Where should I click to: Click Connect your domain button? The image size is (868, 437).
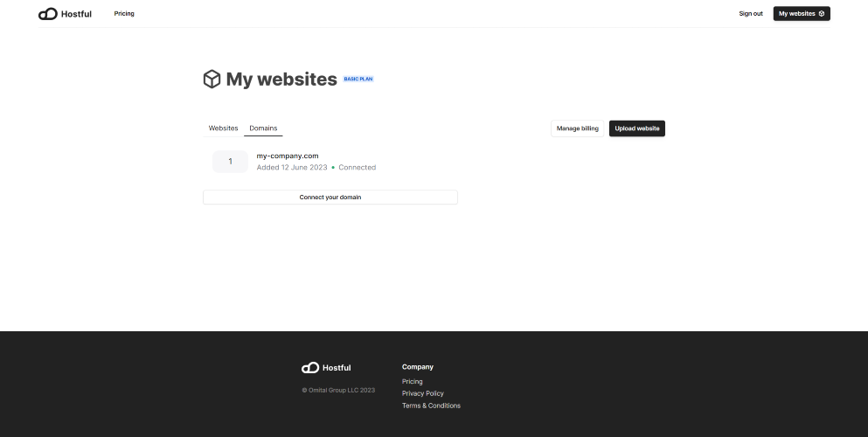coord(330,197)
